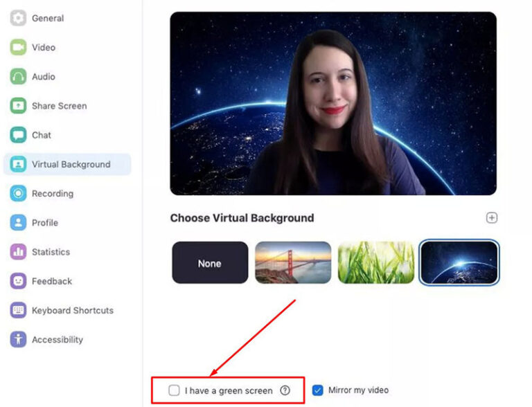Click the Choose Virtual Background heading

pos(242,218)
